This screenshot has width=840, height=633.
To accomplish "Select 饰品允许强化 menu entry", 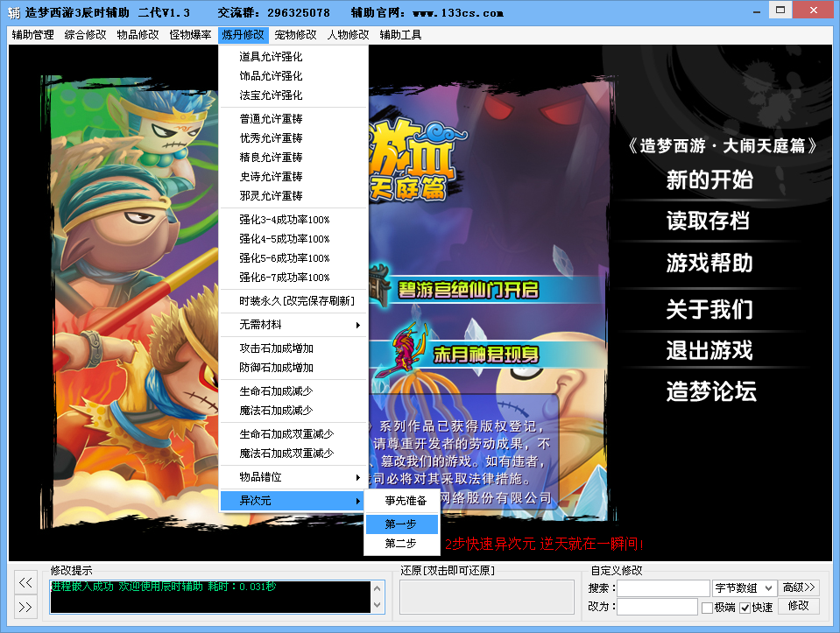I will [293, 76].
